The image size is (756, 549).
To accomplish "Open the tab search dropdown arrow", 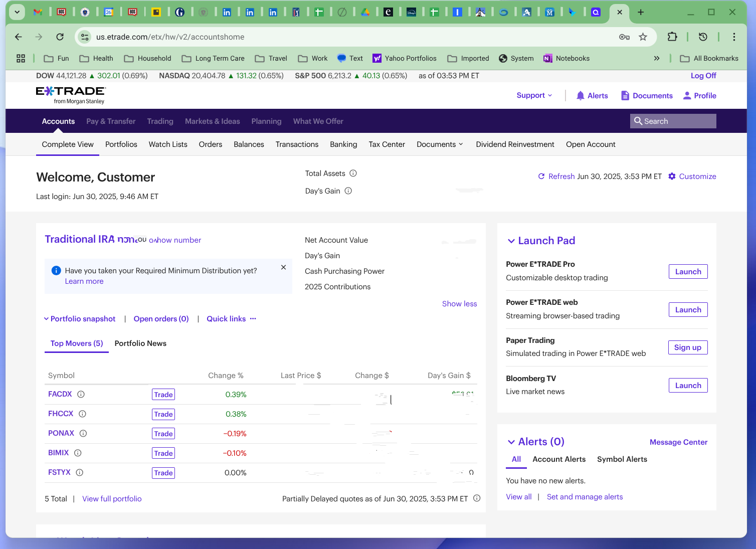I will pyautogui.click(x=17, y=12).
